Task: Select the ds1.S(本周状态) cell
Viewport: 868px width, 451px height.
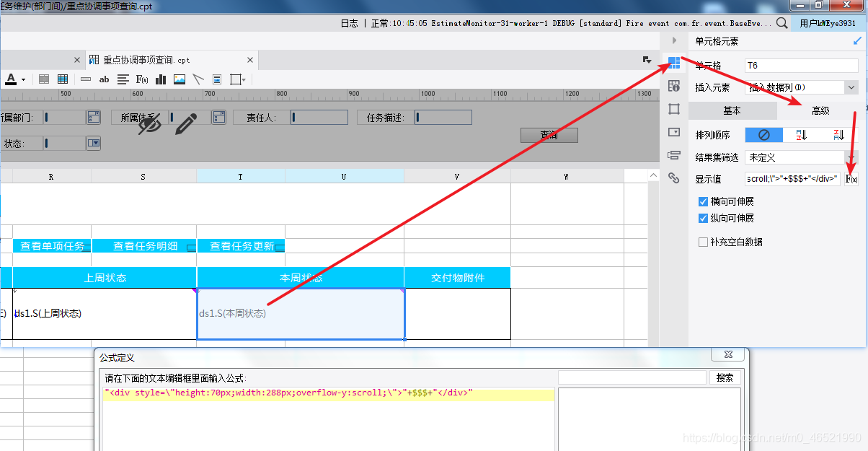Action: (301, 314)
